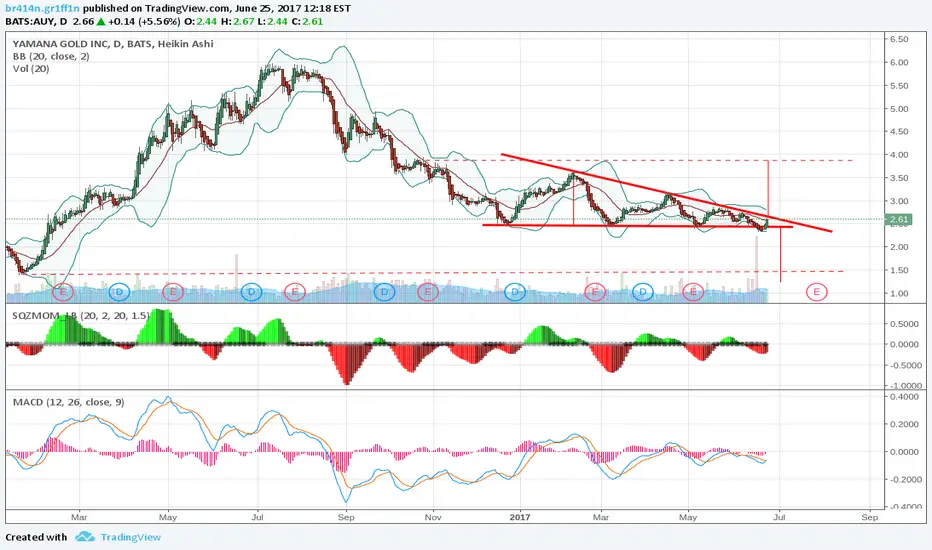Image resolution: width=932 pixels, height=550 pixels.
Task: Select the BB (20, close, 2) indicator label
Action: (x=51, y=56)
